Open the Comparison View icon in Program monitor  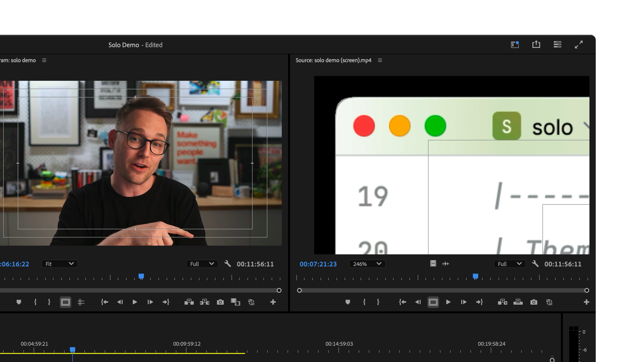tap(235, 302)
